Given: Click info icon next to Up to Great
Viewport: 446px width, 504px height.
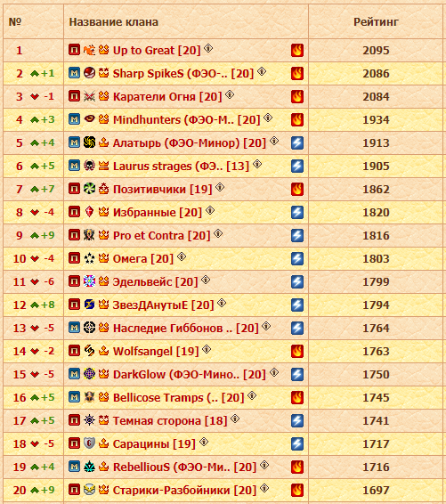Looking at the screenshot, I should coord(208,48).
